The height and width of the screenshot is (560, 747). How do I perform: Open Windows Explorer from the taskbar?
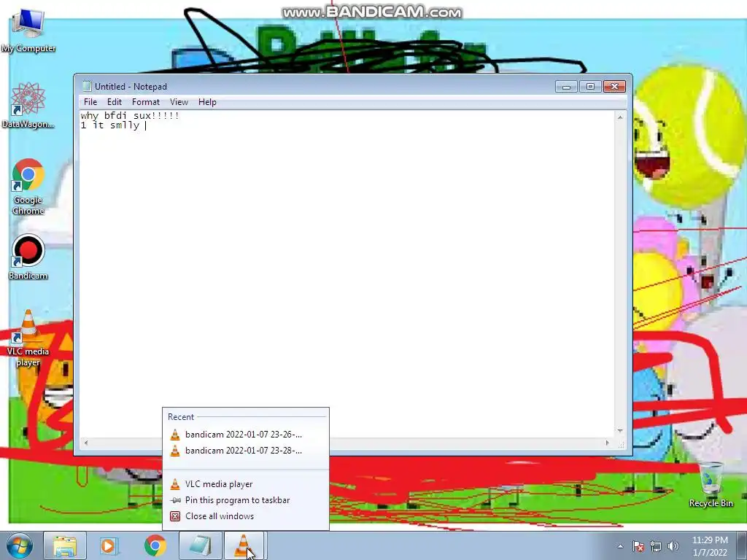65,545
